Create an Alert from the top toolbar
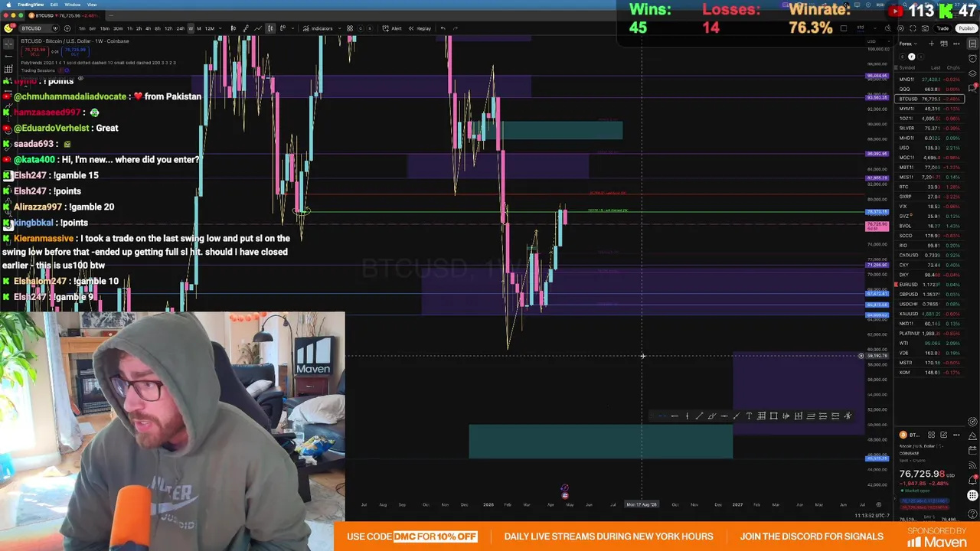Viewport: 980px width, 551px height. 392,28
